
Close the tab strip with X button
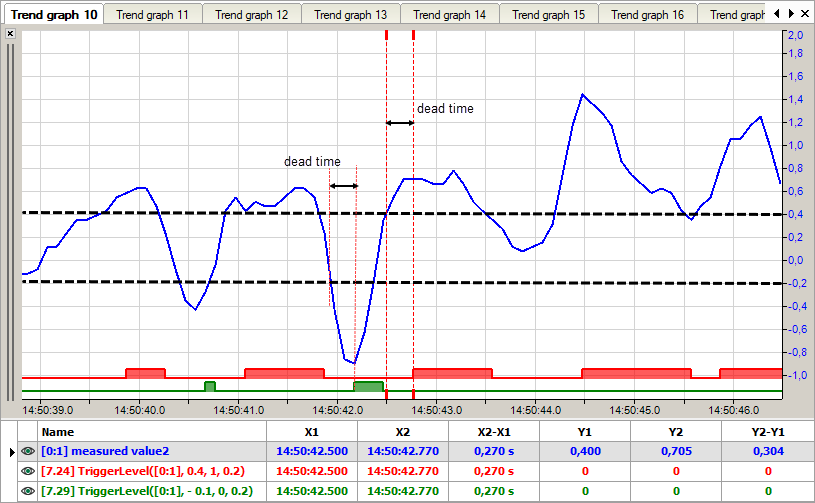coord(805,14)
